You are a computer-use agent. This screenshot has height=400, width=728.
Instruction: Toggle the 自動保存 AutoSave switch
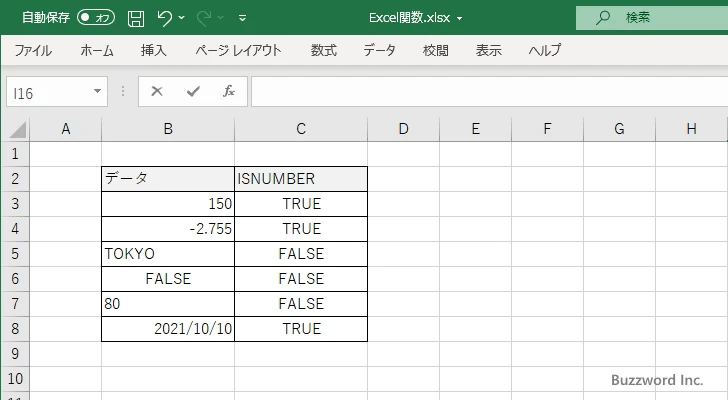[96, 18]
